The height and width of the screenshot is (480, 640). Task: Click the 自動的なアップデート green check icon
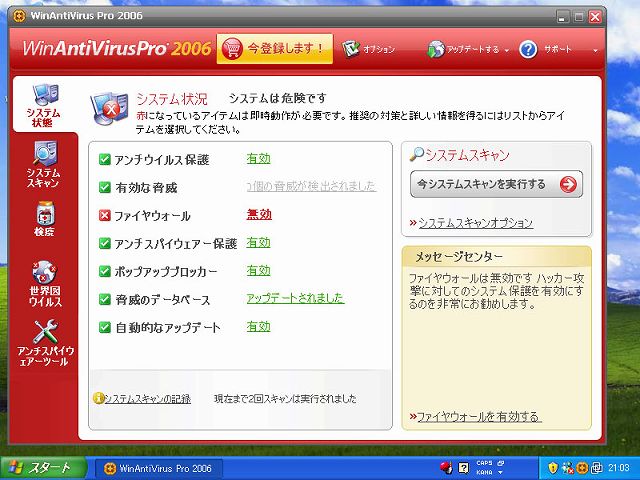pos(105,327)
